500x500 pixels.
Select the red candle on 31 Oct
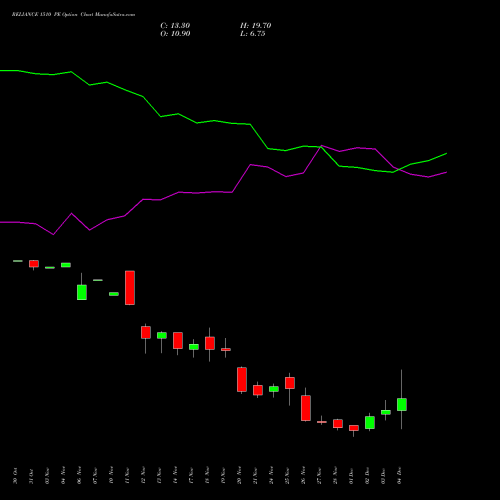34,264
